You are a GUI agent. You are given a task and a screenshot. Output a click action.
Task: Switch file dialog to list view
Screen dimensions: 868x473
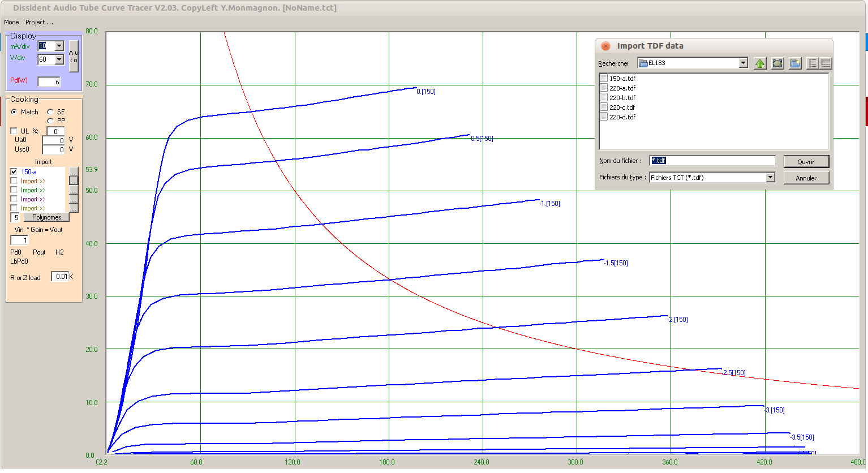point(813,63)
